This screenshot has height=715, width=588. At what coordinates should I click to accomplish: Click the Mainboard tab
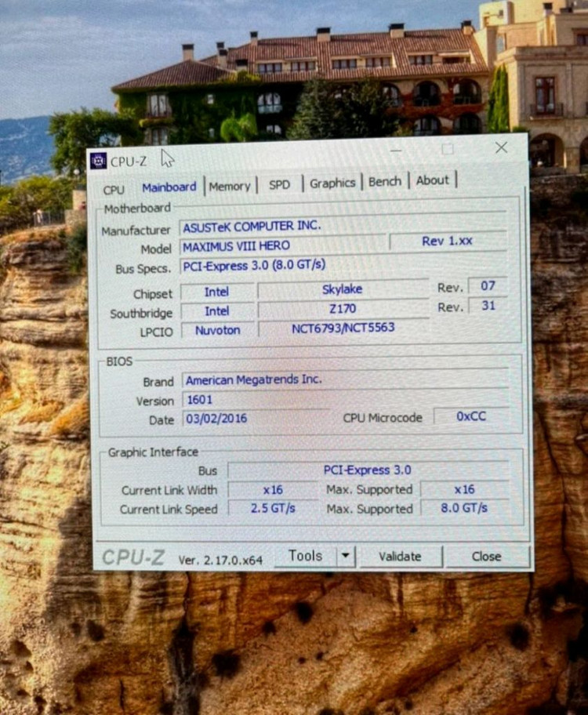click(169, 187)
